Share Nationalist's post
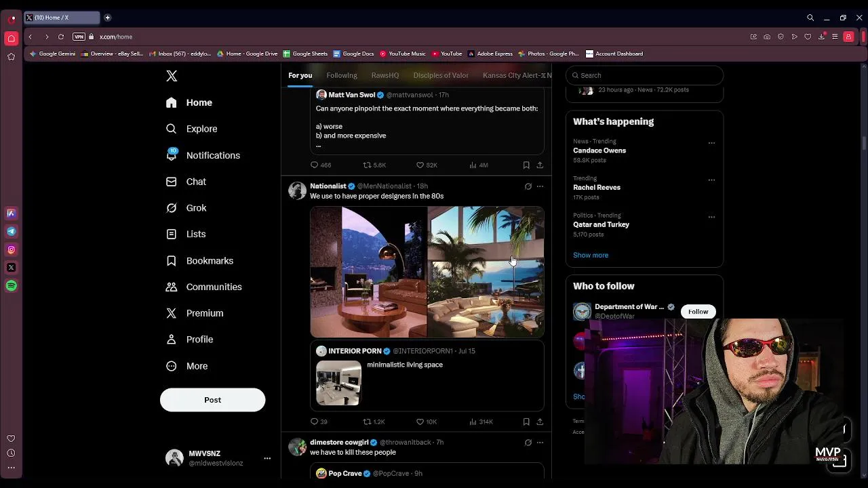The width and height of the screenshot is (868, 488). tap(540, 422)
